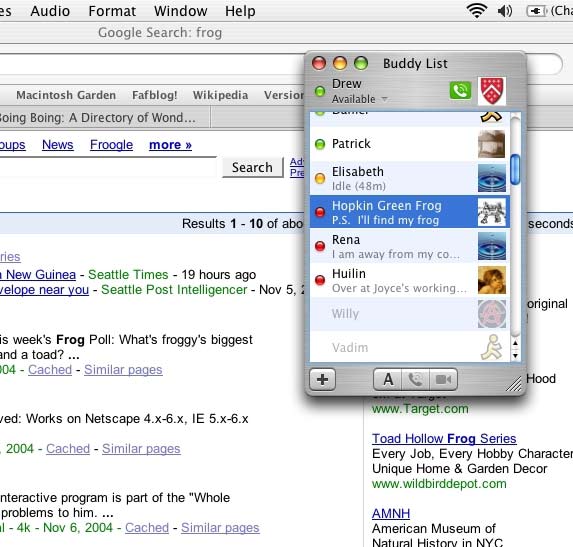Click Huilin's red away status dot

click(x=320, y=280)
